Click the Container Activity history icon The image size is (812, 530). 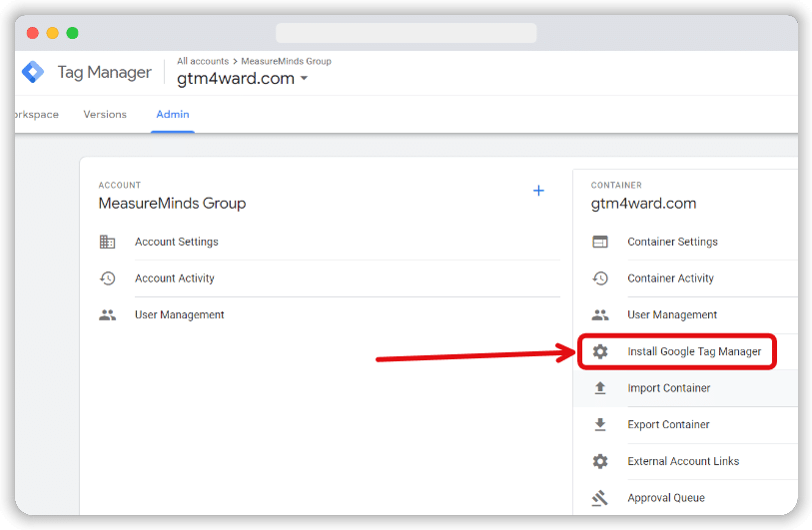[600, 278]
